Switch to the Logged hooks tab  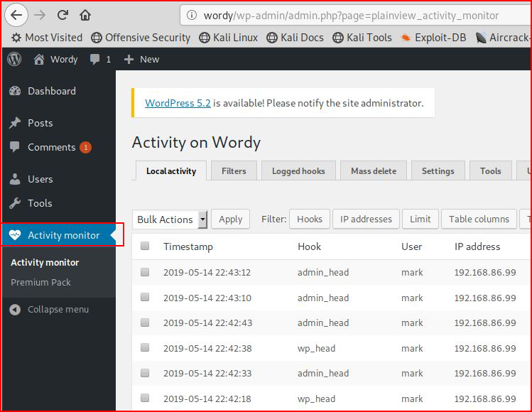coord(298,170)
